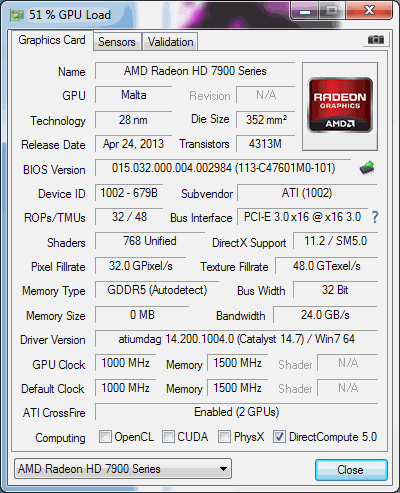Click the Pixel Fillrate value 32.0 GPixel/s
This screenshot has height=493, width=400.
tap(141, 266)
